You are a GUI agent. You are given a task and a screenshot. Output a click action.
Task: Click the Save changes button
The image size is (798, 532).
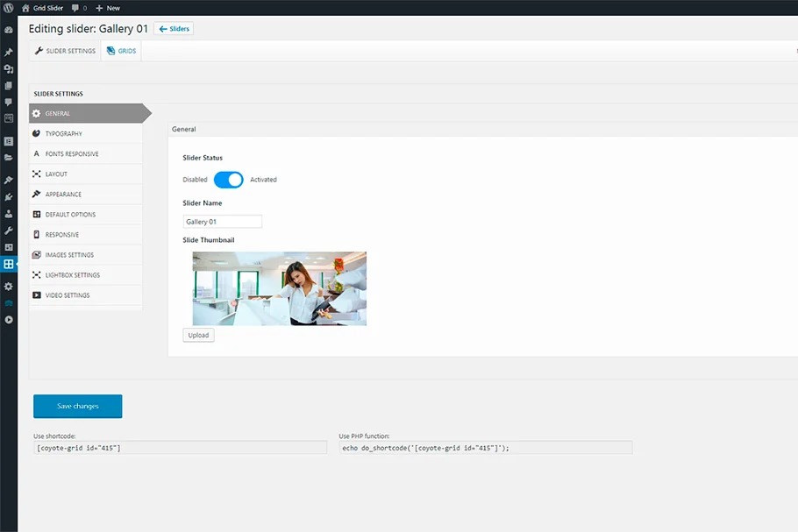[x=77, y=406]
